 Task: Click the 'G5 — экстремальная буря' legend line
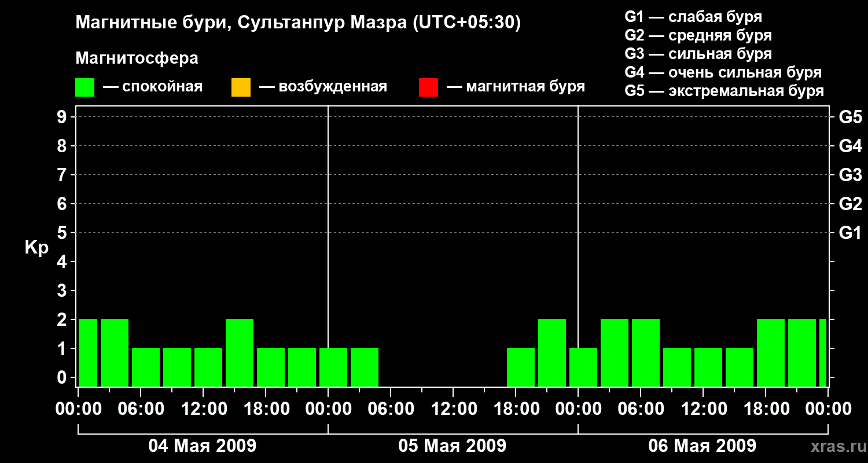(x=724, y=91)
